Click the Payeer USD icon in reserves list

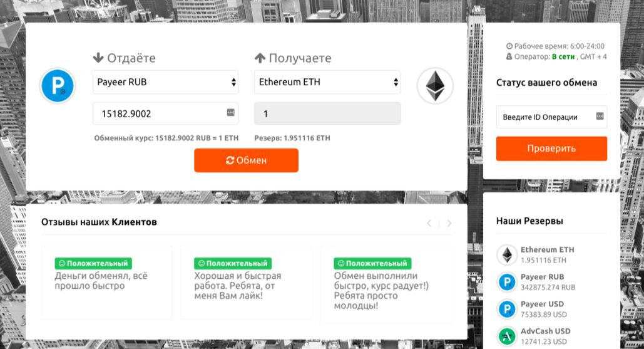click(x=507, y=309)
